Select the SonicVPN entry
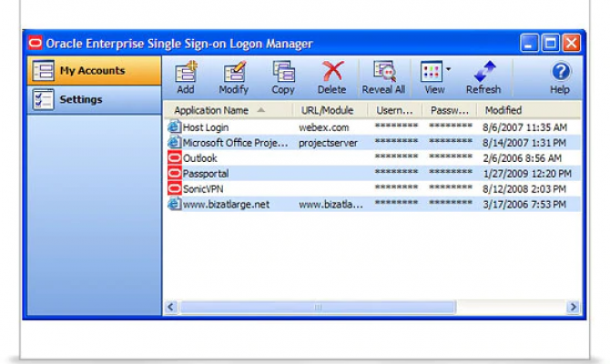This screenshot has height=364, width=610. [203, 189]
